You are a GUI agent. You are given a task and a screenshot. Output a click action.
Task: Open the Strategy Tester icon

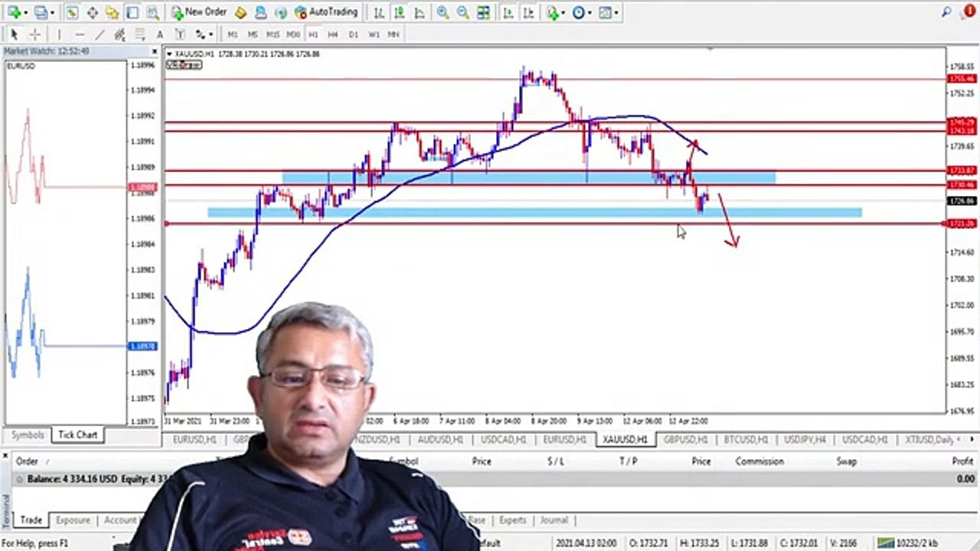(x=152, y=12)
